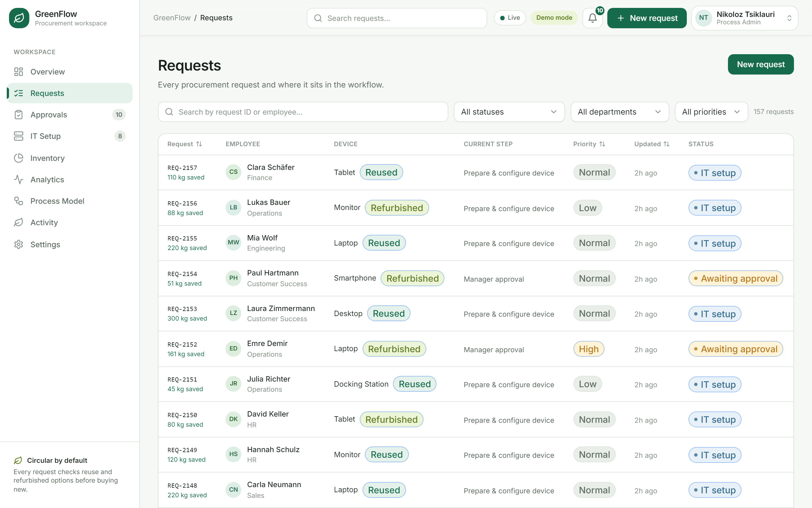
Task: Click the header New request button with plus
Action: [x=646, y=18]
